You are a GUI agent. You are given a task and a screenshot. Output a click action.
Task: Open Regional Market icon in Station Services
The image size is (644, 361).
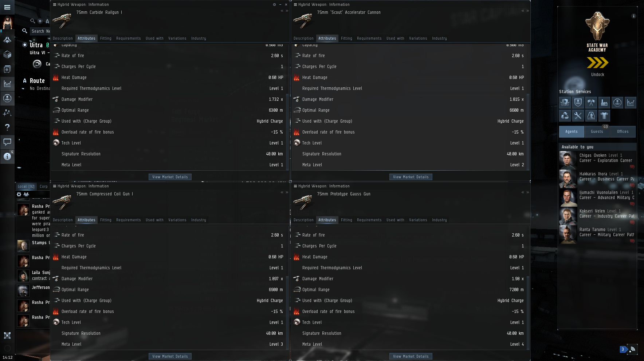pyautogui.click(x=630, y=103)
